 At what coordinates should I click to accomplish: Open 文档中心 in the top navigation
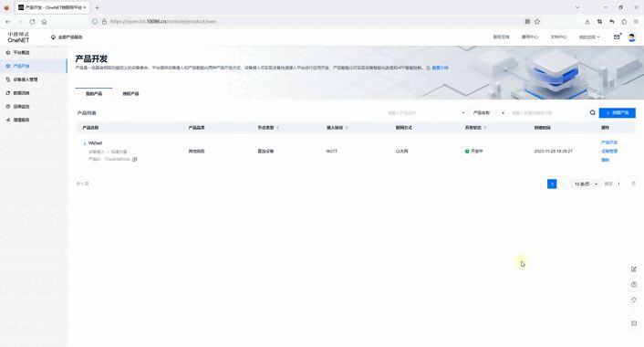(558, 37)
